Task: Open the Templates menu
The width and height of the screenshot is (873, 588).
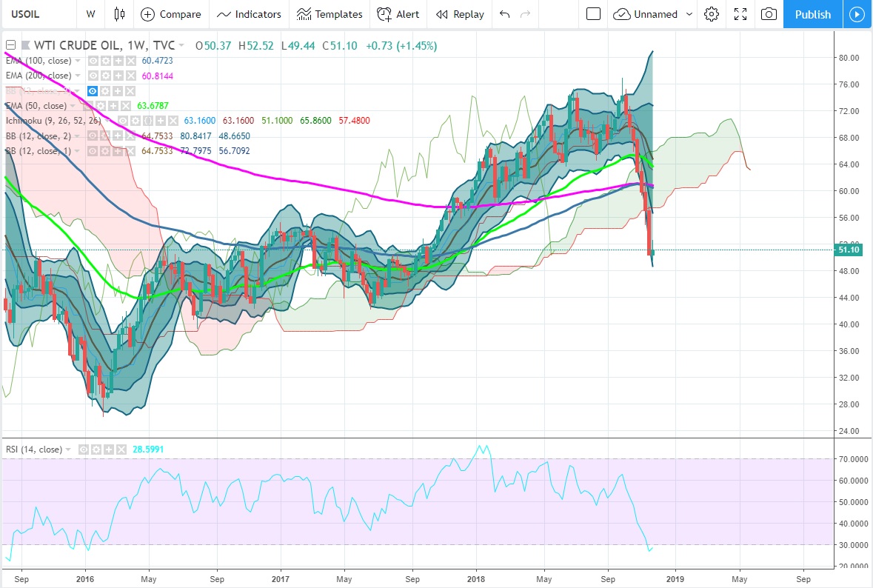Action: coord(330,14)
